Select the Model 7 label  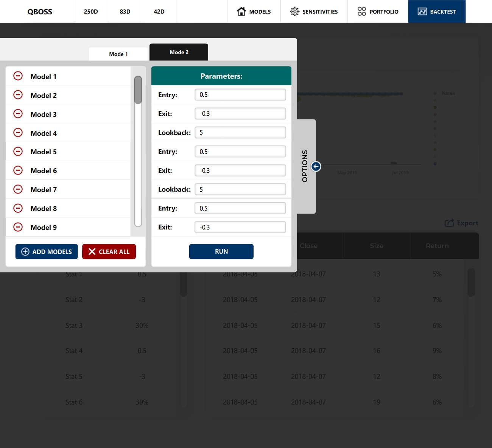point(44,189)
